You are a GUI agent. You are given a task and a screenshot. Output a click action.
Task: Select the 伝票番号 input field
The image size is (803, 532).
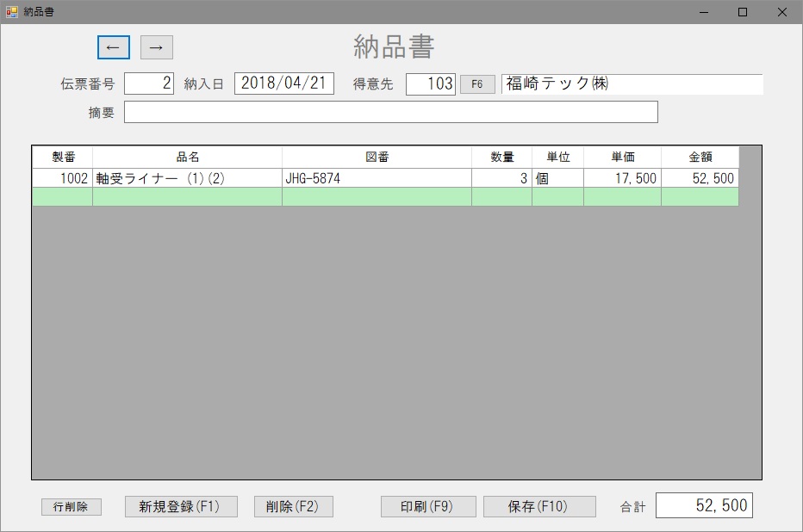148,84
